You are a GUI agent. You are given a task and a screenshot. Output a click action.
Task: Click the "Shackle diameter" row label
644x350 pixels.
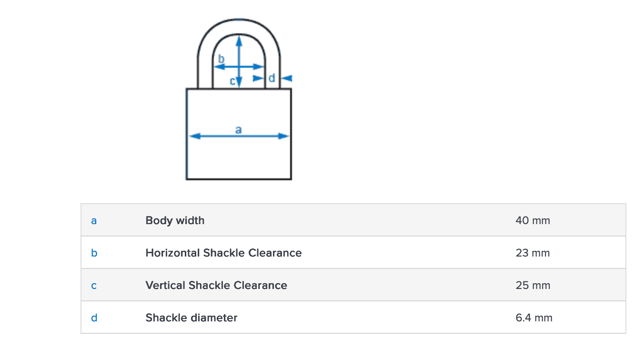point(191,318)
